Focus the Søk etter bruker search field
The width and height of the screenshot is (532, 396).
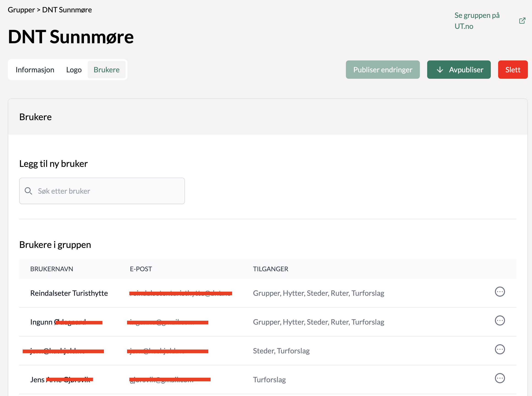click(102, 191)
